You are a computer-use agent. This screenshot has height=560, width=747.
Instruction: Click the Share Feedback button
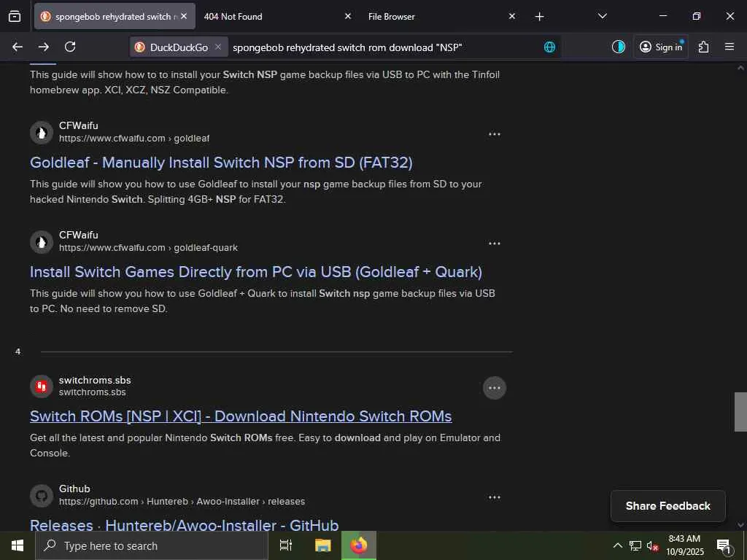click(668, 506)
